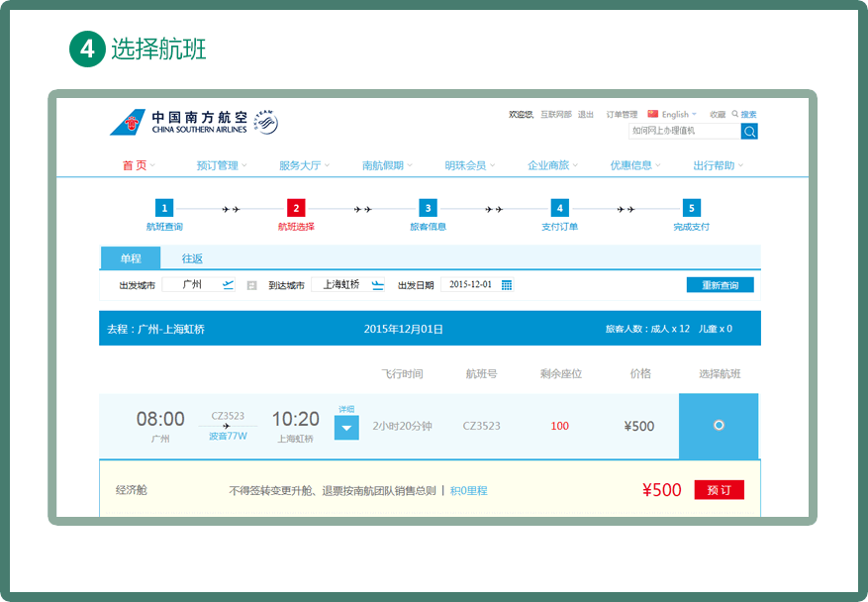The image size is (868, 602).
Task: Click the arrival city landing plane icon
Action: [x=377, y=285]
